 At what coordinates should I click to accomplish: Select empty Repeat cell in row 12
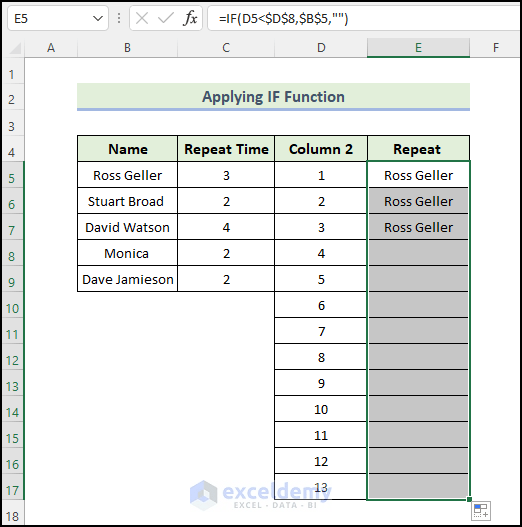pyautogui.click(x=418, y=357)
